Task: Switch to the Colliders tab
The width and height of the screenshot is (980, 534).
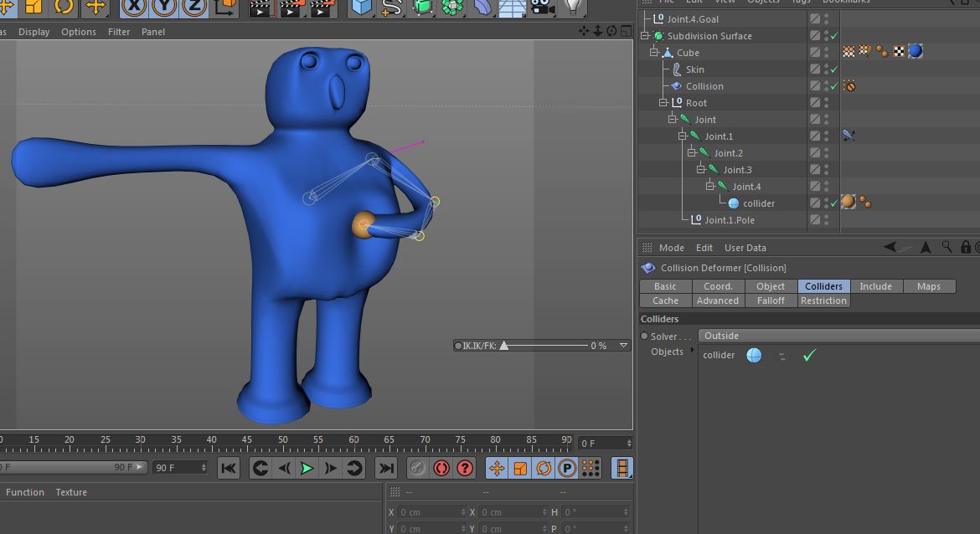Action: [x=823, y=286]
